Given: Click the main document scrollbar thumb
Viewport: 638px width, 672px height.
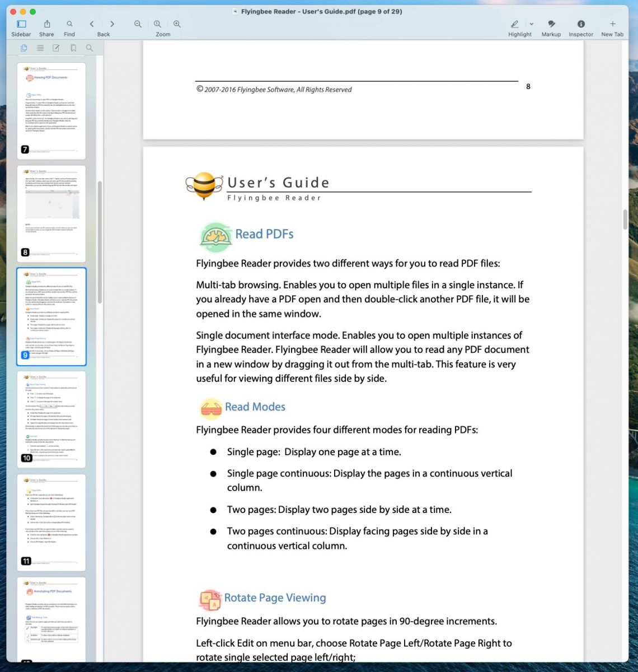Looking at the screenshot, I should click(625, 220).
